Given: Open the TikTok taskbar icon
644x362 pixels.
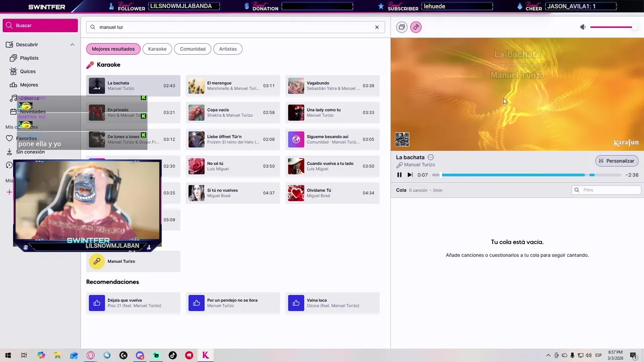Looking at the screenshot, I should click(x=173, y=355).
